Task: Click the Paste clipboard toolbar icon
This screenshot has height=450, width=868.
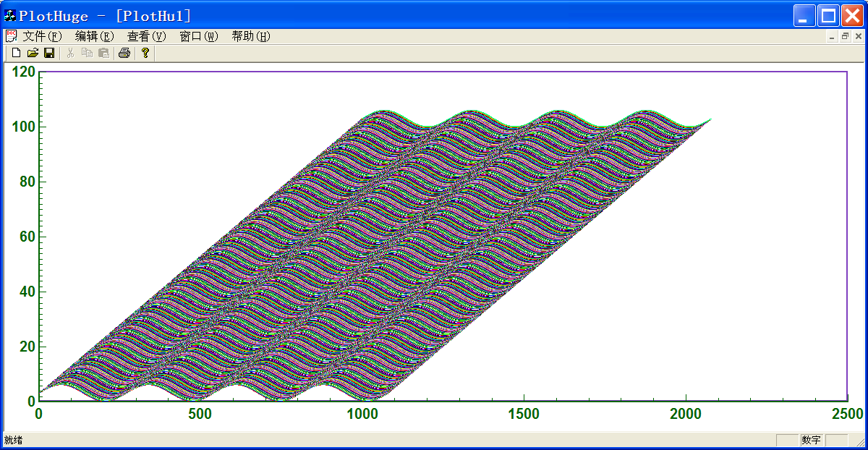Action: [x=103, y=53]
